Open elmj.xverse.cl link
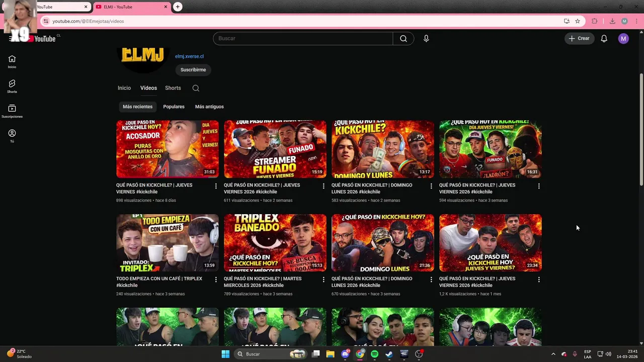The height and width of the screenshot is (362, 644). click(189, 56)
